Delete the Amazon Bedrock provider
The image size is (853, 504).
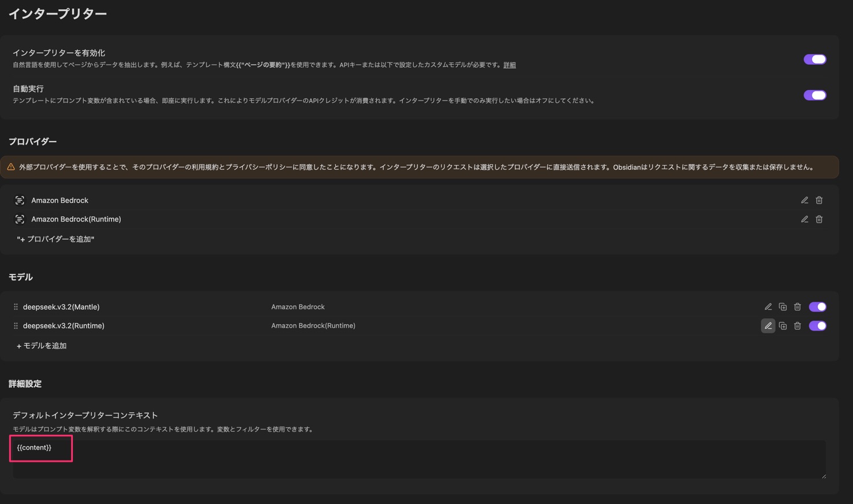pyautogui.click(x=819, y=200)
